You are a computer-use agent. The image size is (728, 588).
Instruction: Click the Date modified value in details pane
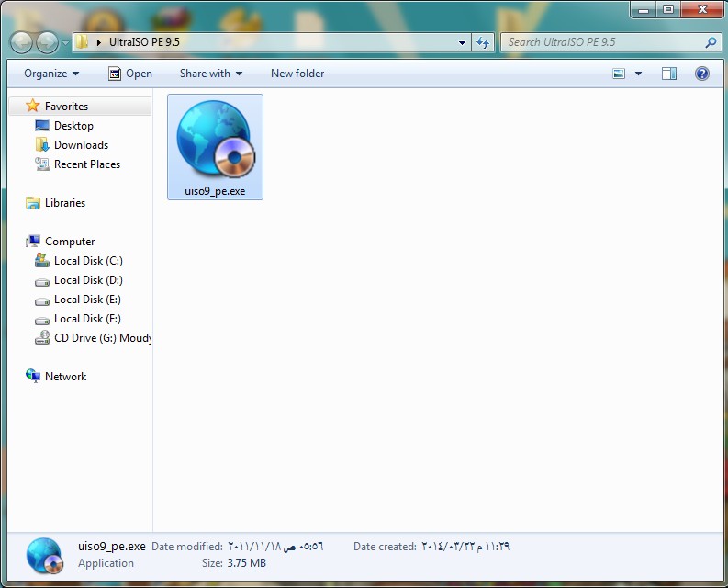[275, 546]
